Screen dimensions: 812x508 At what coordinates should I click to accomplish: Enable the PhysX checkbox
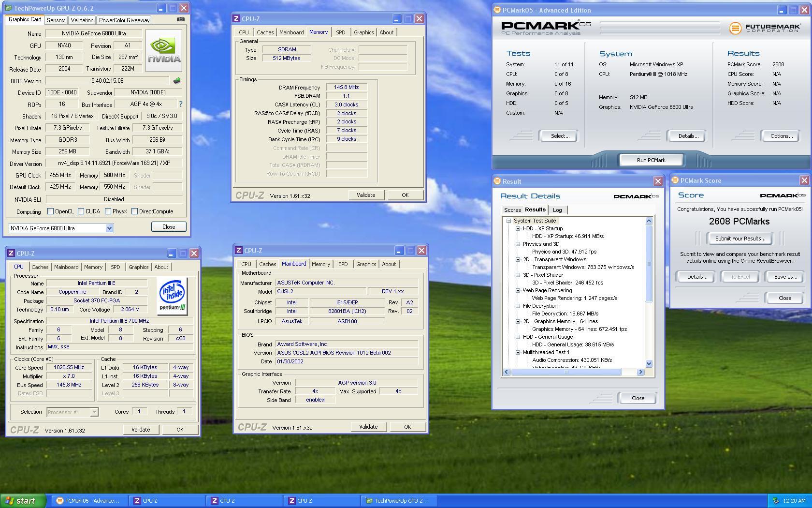pyautogui.click(x=108, y=211)
